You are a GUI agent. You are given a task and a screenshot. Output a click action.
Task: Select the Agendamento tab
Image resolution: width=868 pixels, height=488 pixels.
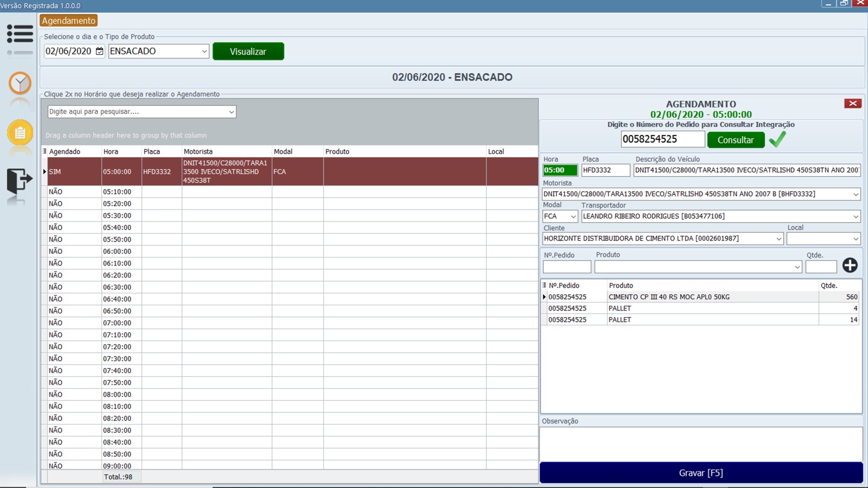coord(68,21)
